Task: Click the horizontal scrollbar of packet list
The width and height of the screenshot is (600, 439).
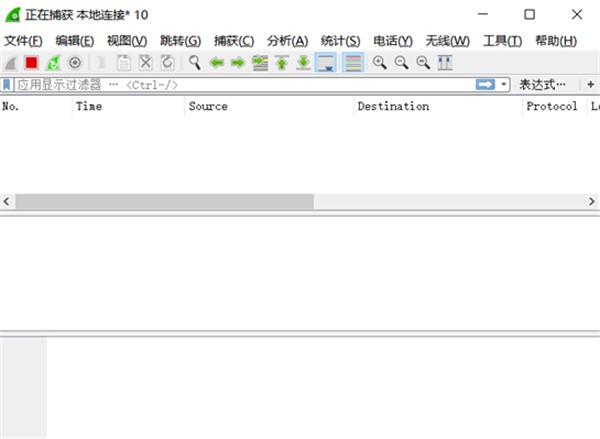Action: (x=165, y=201)
